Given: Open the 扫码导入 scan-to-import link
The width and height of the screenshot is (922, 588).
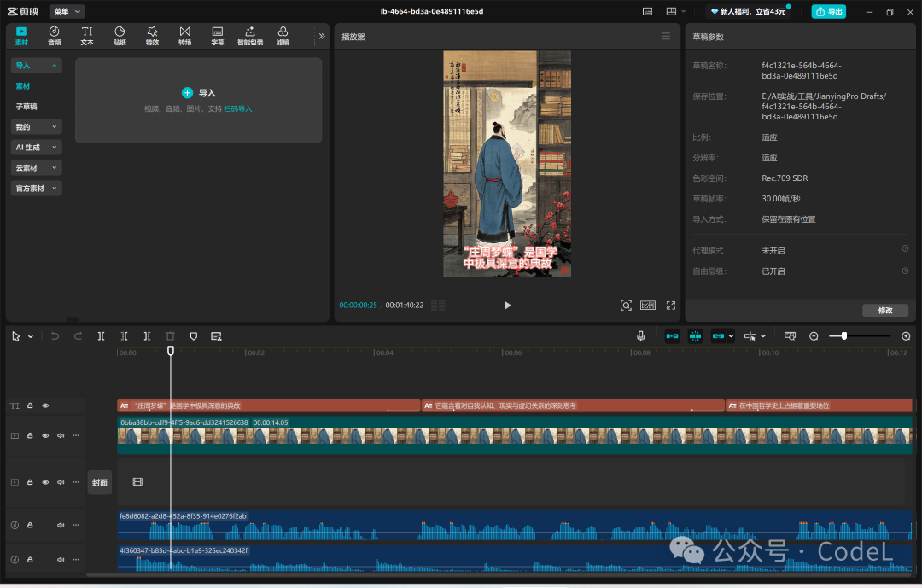Looking at the screenshot, I should point(237,108).
